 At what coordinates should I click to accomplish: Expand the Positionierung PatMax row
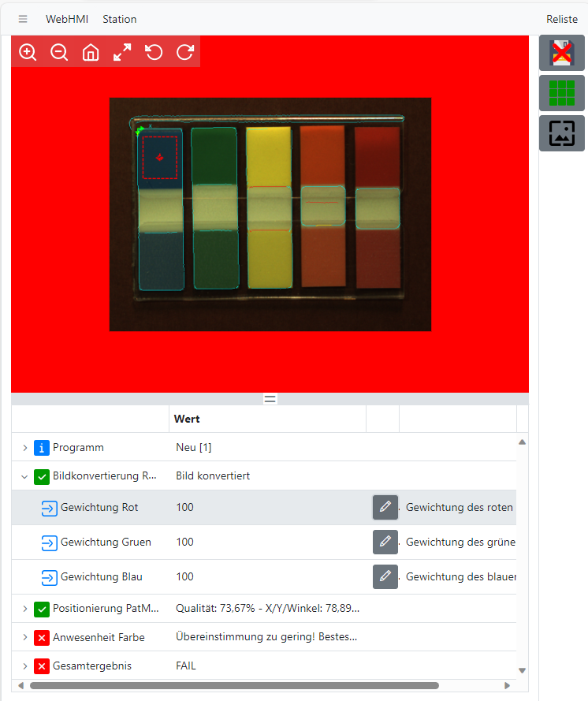(x=24, y=609)
